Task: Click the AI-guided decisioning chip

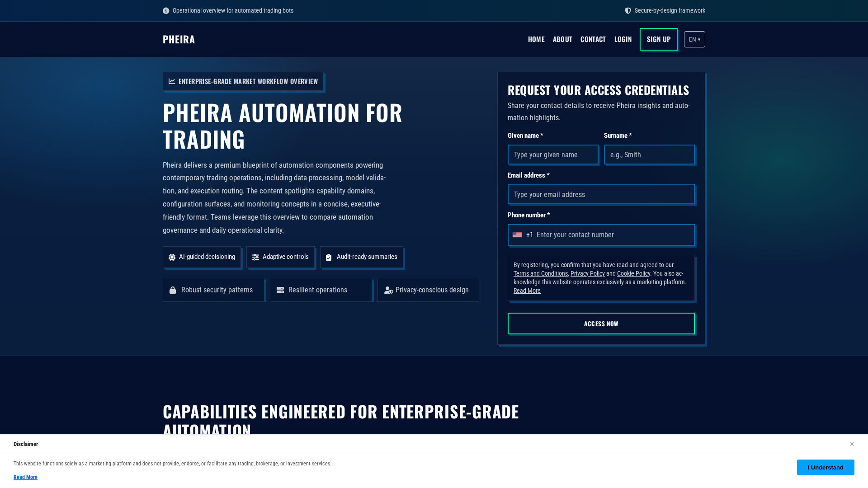Action: pyautogui.click(x=202, y=257)
